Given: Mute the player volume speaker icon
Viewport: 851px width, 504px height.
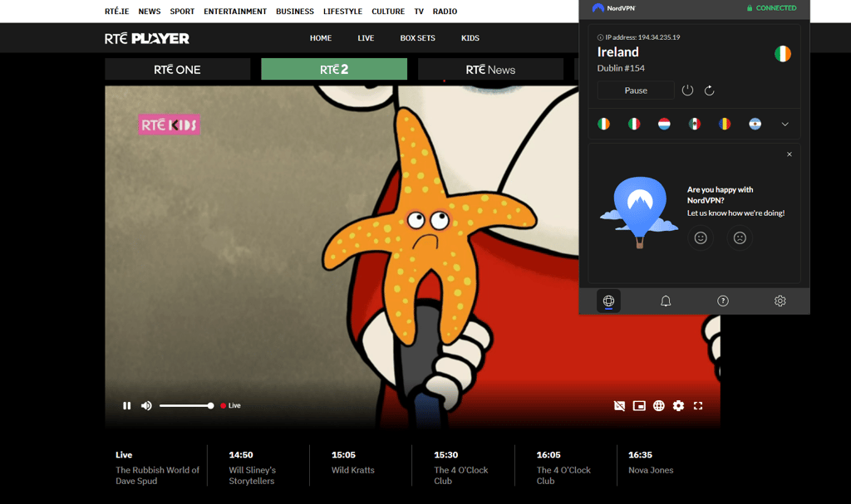Looking at the screenshot, I should click(146, 406).
